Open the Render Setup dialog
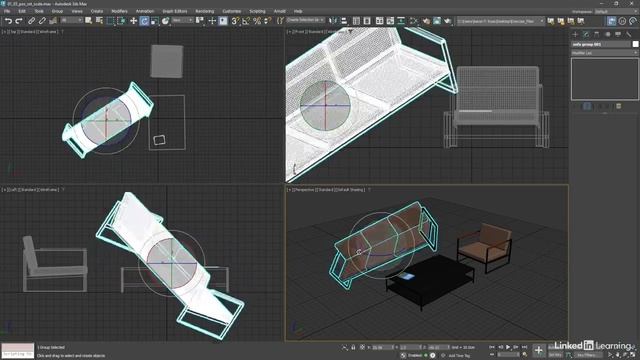The image size is (640, 360). 426,21
